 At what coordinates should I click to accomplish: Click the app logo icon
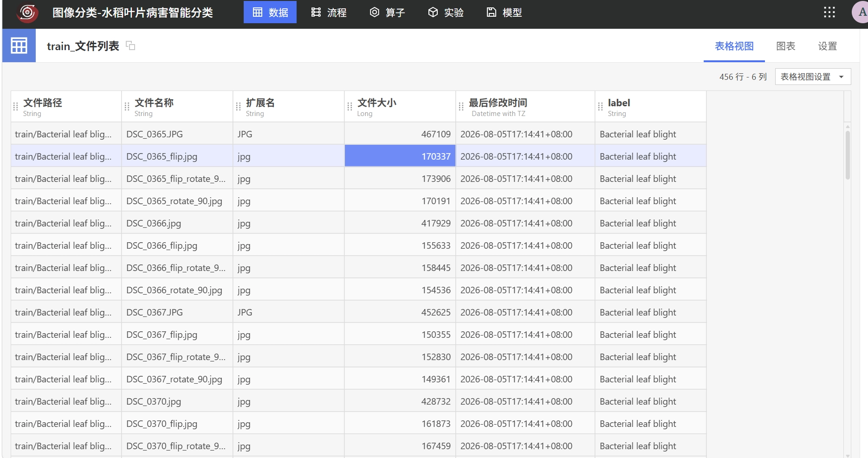tap(27, 13)
